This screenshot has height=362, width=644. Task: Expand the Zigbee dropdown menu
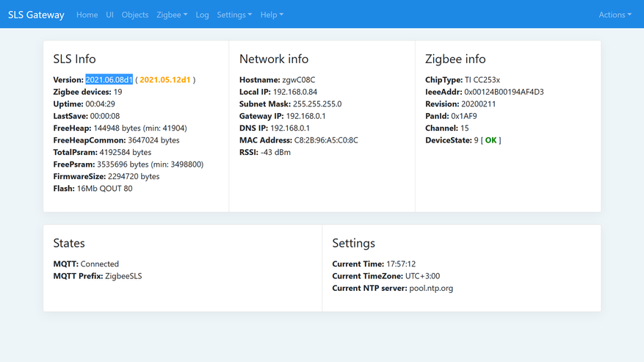coord(172,15)
